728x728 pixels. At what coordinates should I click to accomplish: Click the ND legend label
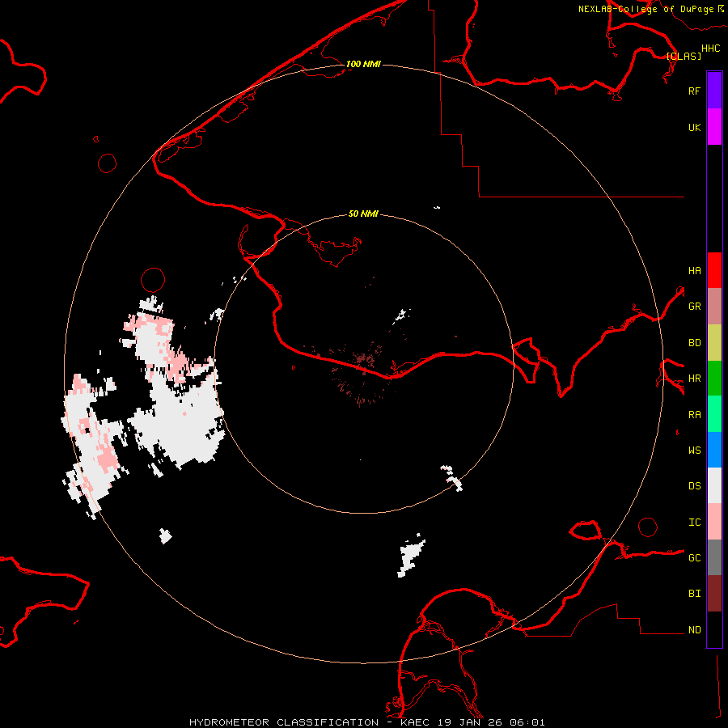tap(694, 630)
